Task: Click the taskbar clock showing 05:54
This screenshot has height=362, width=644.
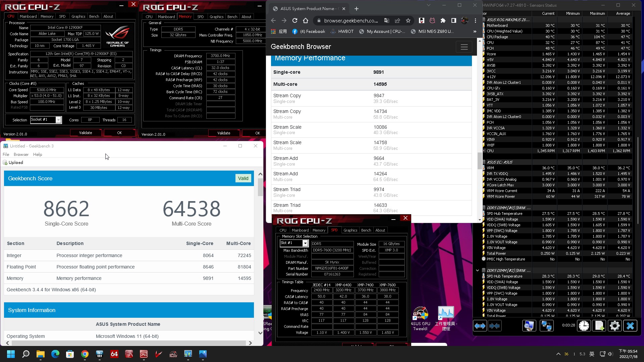Action: coord(628,354)
